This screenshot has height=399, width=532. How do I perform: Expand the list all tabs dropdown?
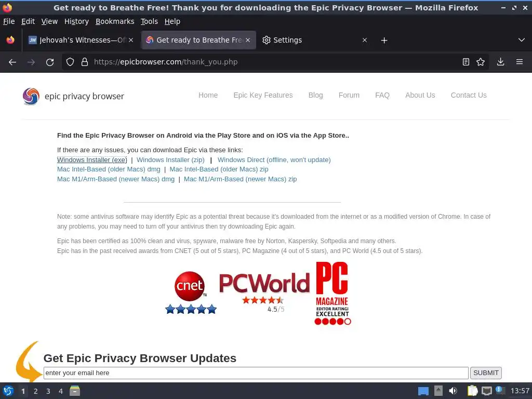(x=522, y=40)
